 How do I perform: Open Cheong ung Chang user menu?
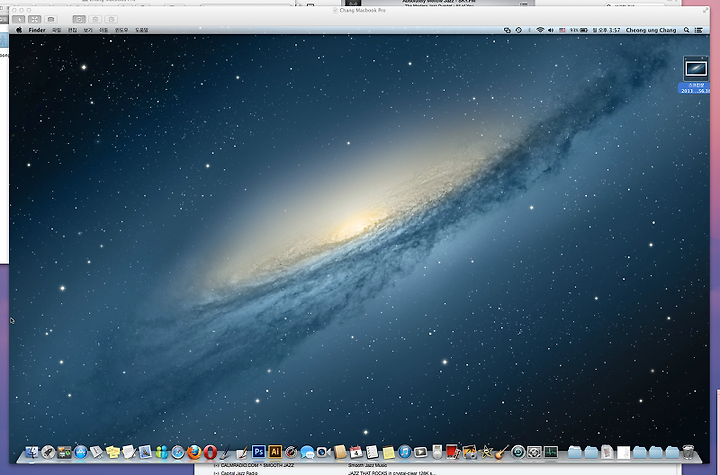(x=651, y=30)
